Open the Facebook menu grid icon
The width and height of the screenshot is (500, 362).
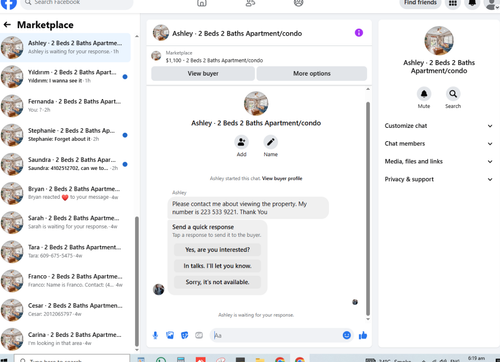coord(453,3)
